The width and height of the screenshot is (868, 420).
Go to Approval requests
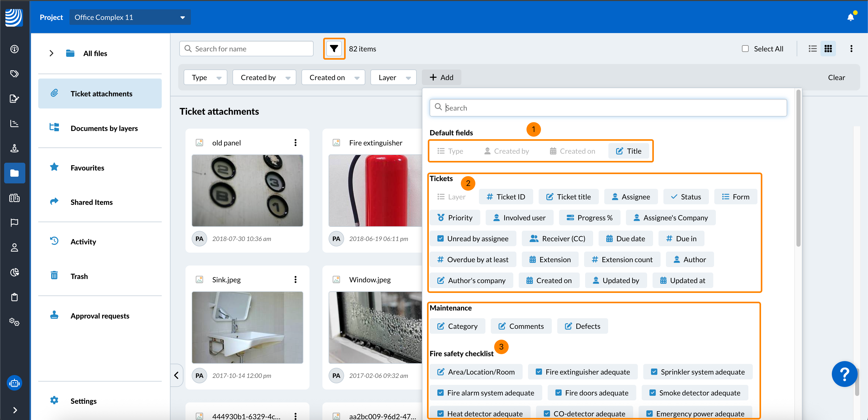pos(100,316)
